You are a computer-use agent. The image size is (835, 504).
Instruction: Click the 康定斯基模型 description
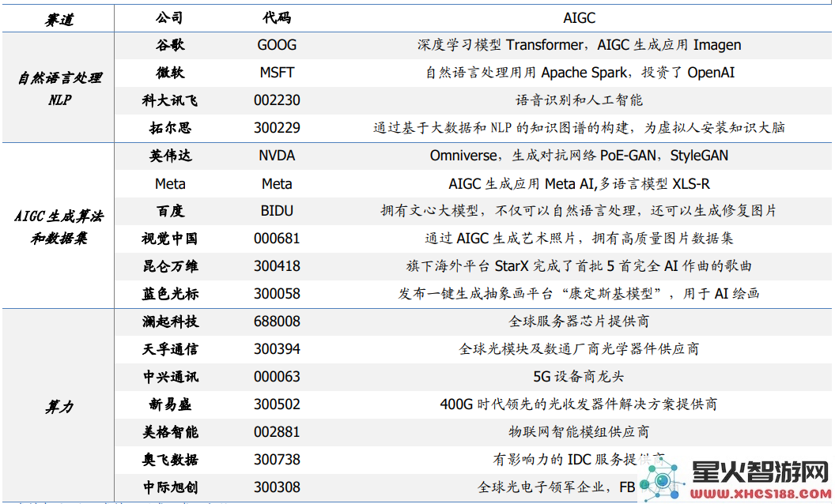point(579,294)
